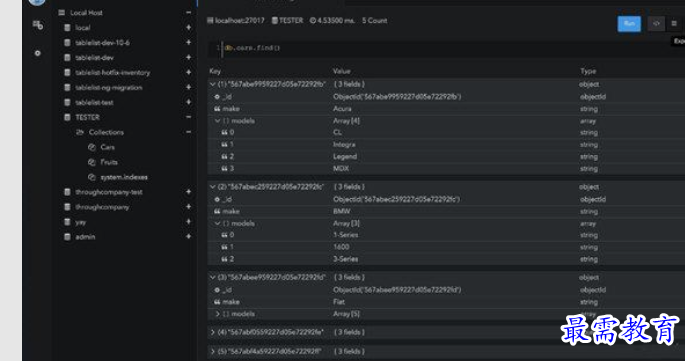Click the connections icon in left sidebar
The image size is (685, 361).
tap(38, 25)
